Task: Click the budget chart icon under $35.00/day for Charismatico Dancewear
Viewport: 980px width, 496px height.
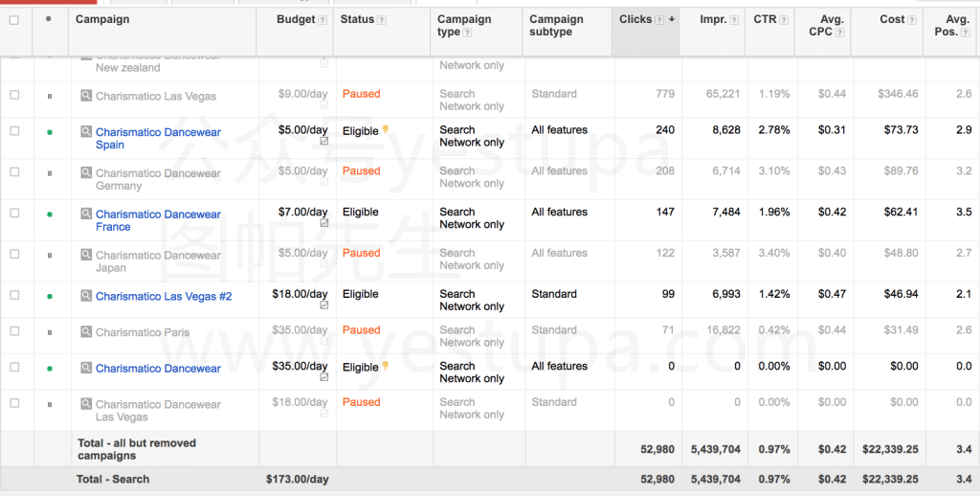Action: coord(323,377)
